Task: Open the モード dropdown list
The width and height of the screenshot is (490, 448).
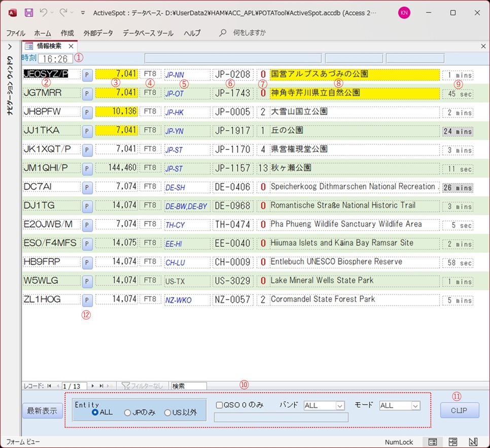Action: tap(415, 406)
